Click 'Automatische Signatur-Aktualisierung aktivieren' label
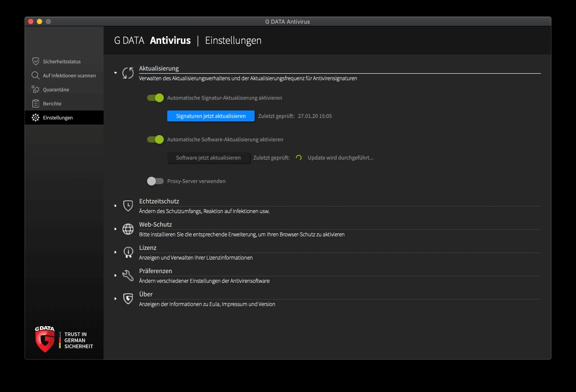Screen dimensions: 576x392 pyautogui.click(x=225, y=98)
